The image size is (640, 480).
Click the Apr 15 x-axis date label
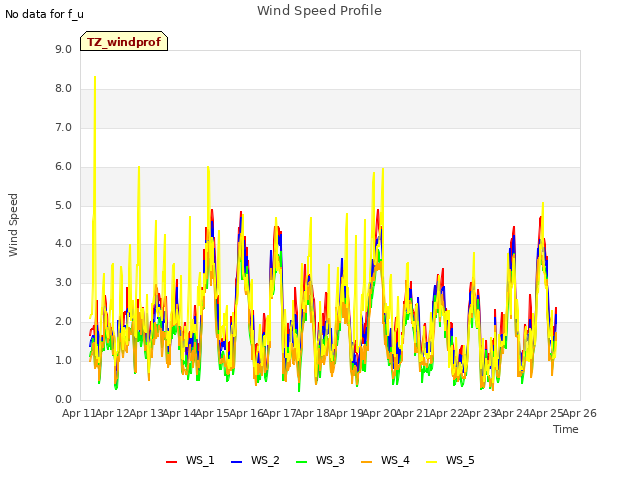tap(212, 413)
